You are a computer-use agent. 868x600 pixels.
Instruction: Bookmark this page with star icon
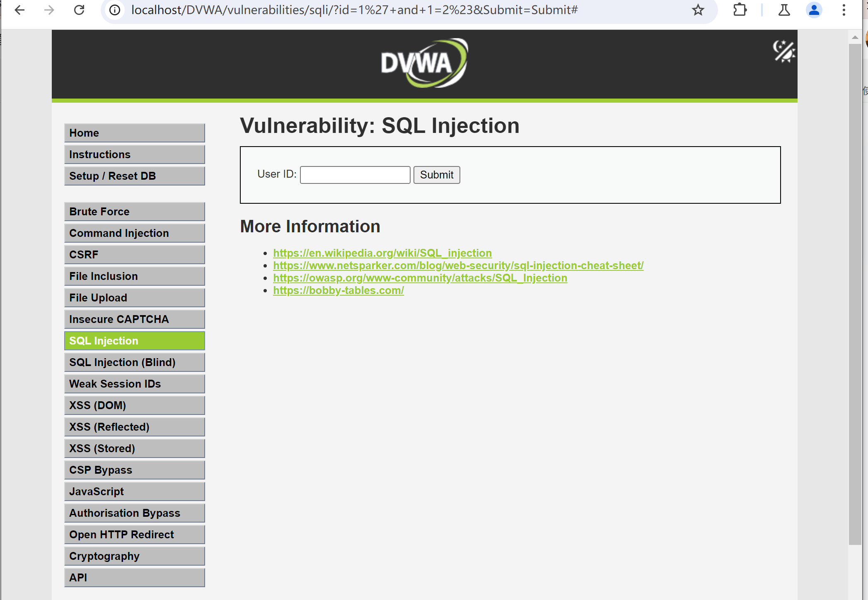[x=698, y=10]
